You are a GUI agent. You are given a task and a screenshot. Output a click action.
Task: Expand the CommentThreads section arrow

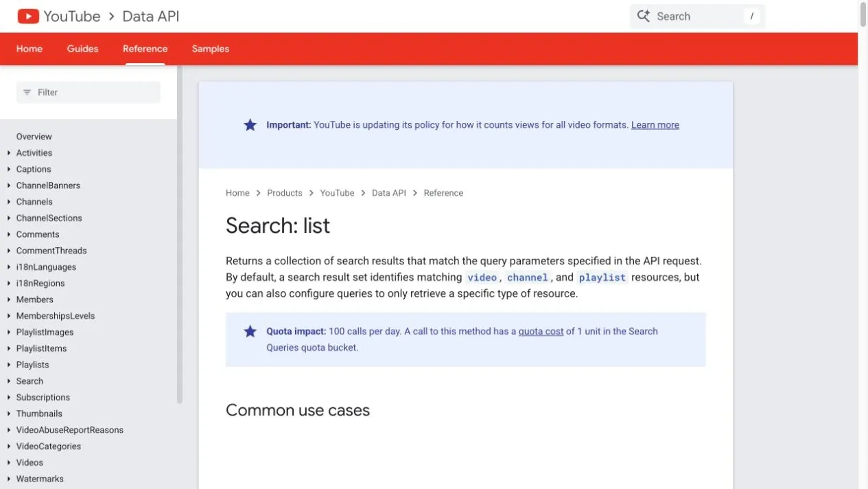[8, 251]
